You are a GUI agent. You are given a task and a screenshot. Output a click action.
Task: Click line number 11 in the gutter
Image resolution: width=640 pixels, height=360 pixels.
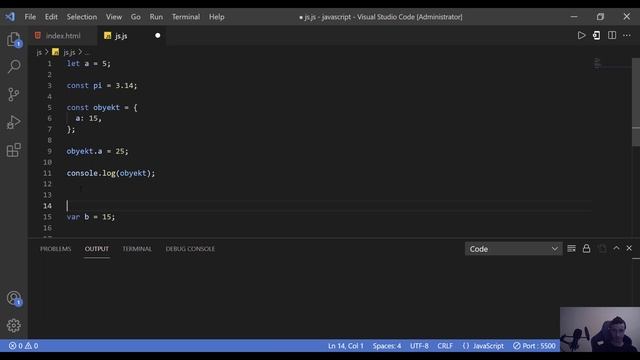point(47,173)
